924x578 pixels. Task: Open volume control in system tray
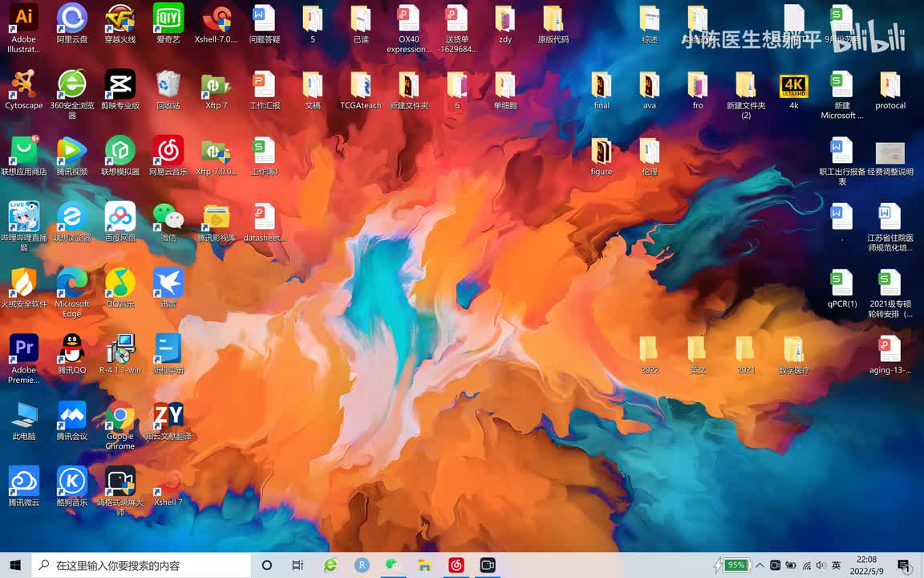(821, 565)
